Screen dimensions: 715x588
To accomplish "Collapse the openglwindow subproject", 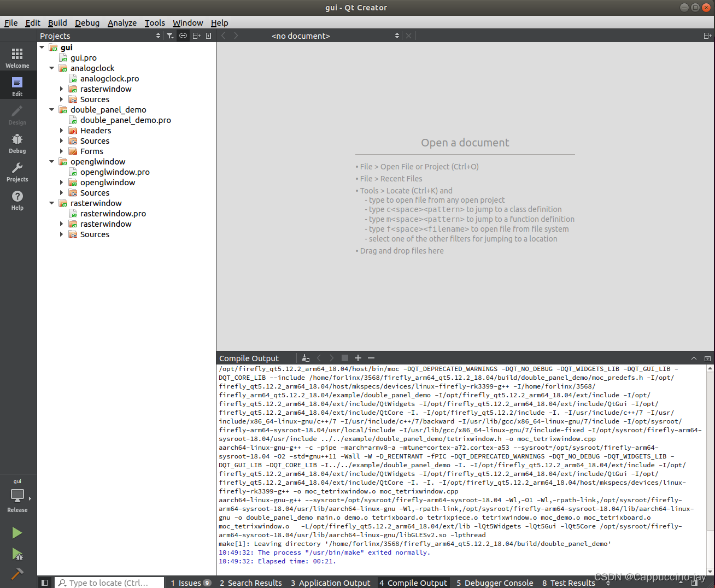I will click(x=52, y=162).
